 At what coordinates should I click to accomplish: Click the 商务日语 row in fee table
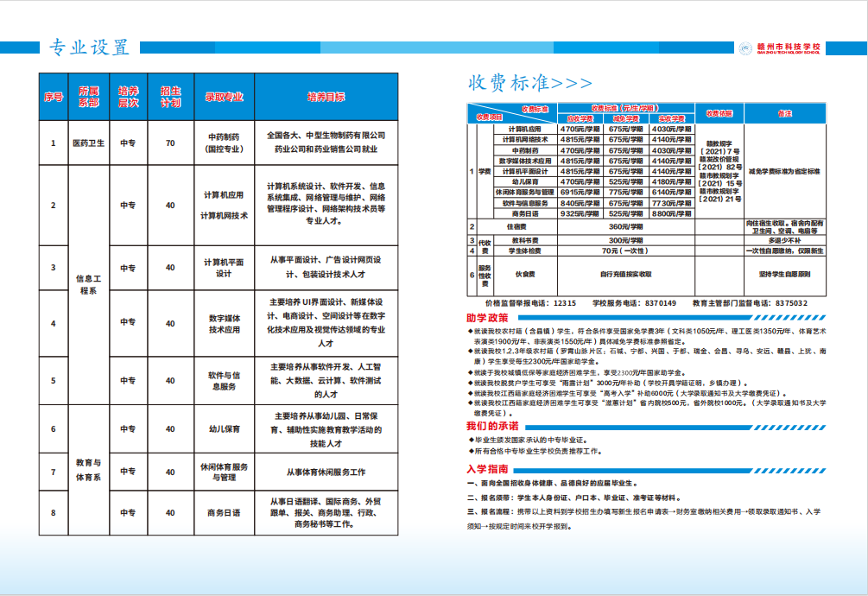pyautogui.click(x=525, y=213)
